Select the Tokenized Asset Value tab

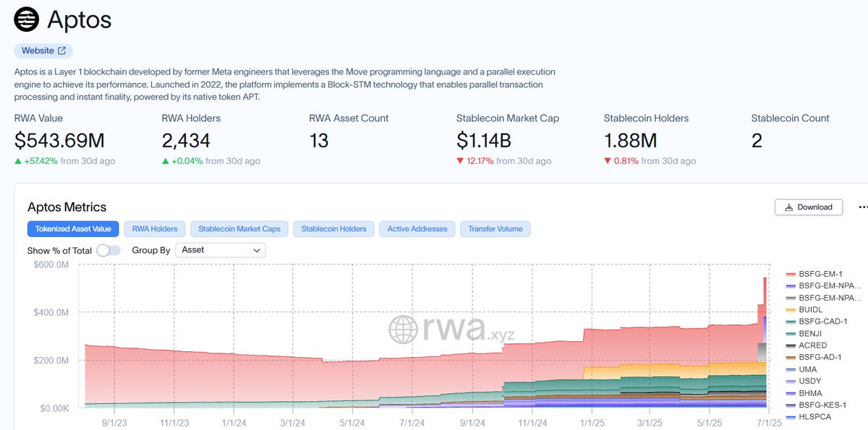point(73,229)
